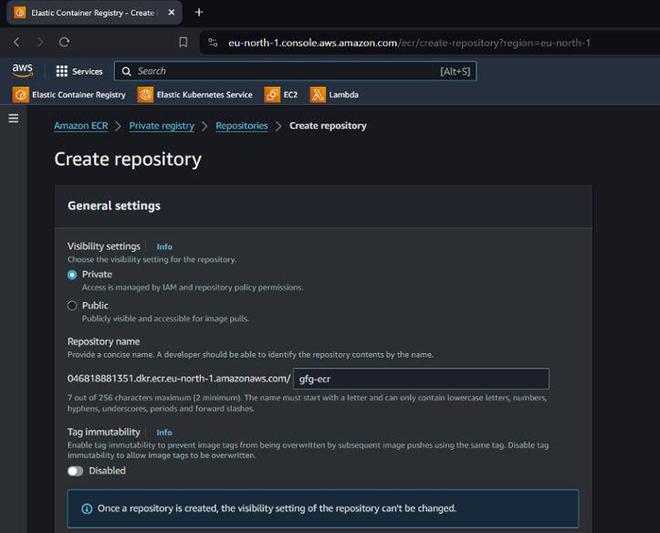Image resolution: width=660 pixels, height=533 pixels.
Task: Open the Services menu label
Action: click(x=87, y=72)
